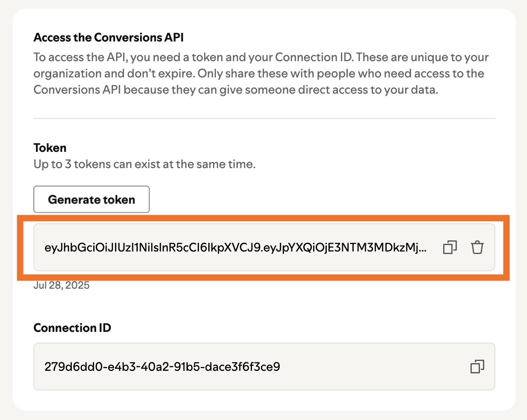Click the bold Token section label
This screenshot has width=527, height=420.
pos(50,148)
